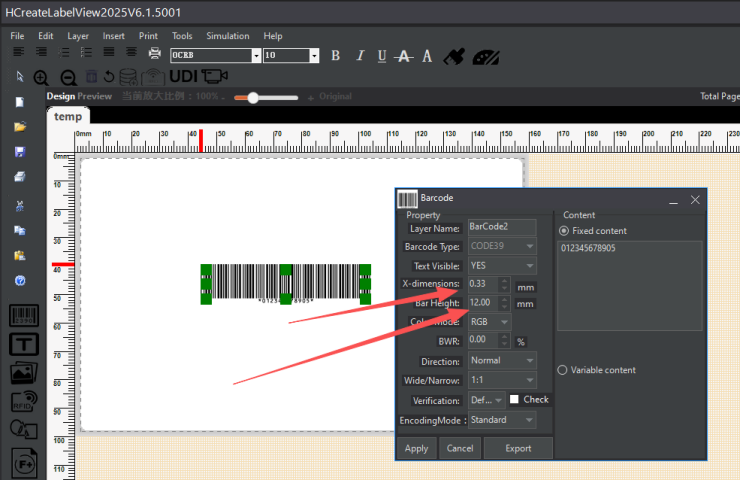Click the zoom ratio slider handle

(x=253, y=98)
